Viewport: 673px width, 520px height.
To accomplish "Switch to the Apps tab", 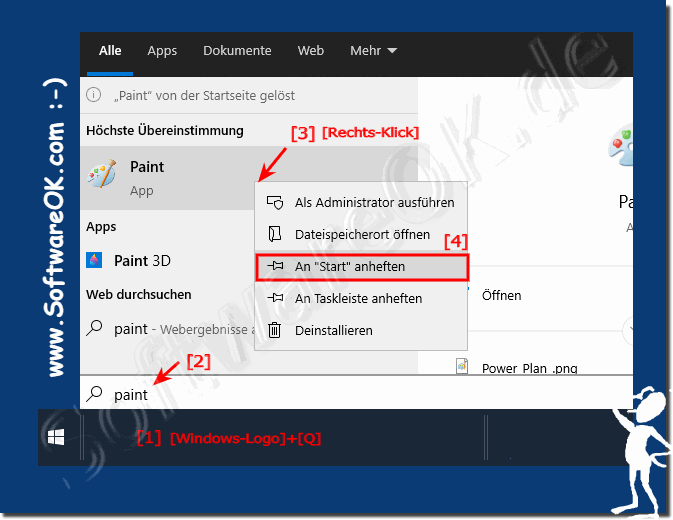I will (162, 51).
